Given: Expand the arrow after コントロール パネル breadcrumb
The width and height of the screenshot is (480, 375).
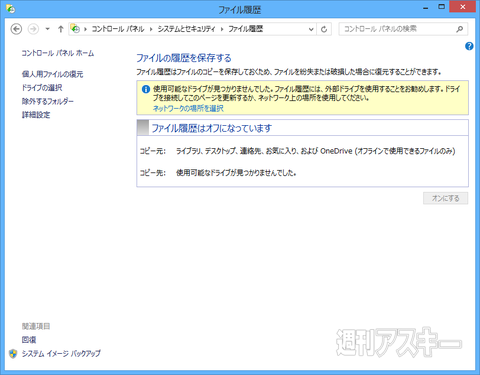Looking at the screenshot, I should pyautogui.click(x=151, y=29).
